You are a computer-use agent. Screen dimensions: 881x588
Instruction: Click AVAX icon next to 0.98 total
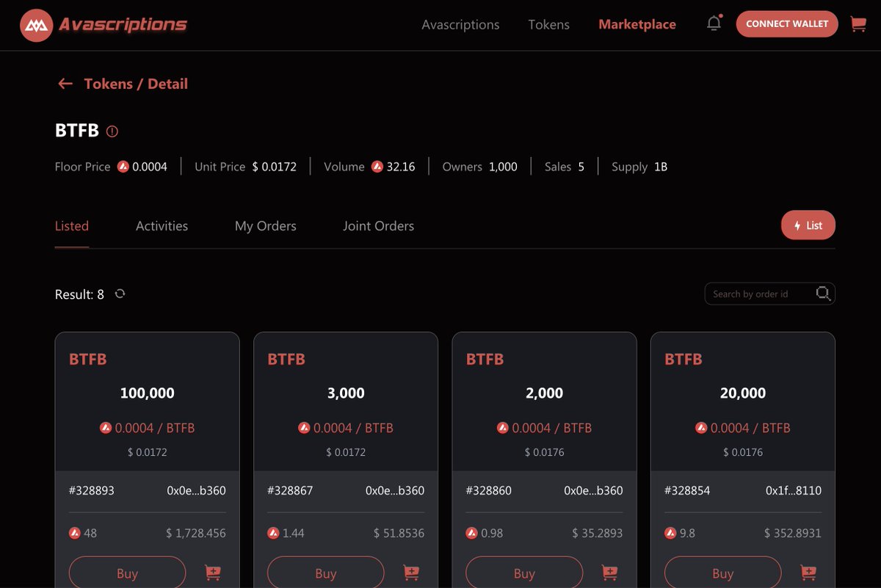pyautogui.click(x=472, y=533)
